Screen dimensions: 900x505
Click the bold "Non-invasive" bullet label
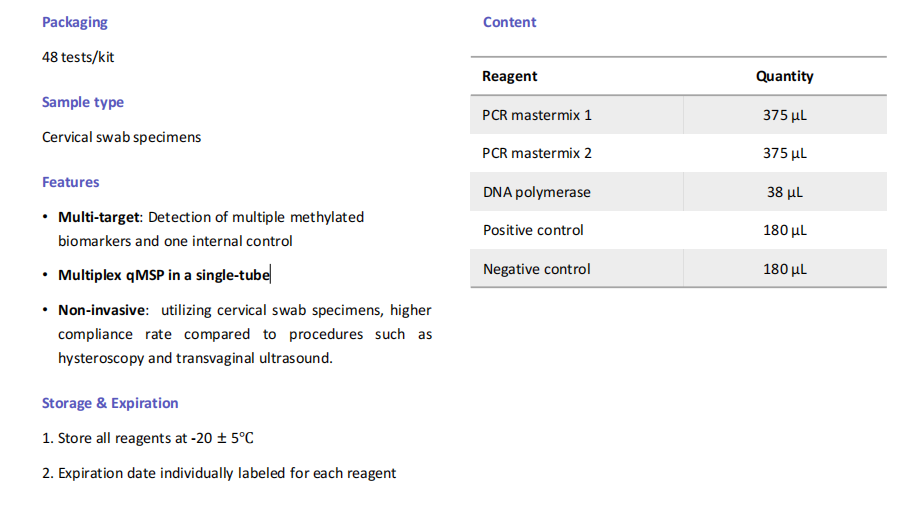103,310
